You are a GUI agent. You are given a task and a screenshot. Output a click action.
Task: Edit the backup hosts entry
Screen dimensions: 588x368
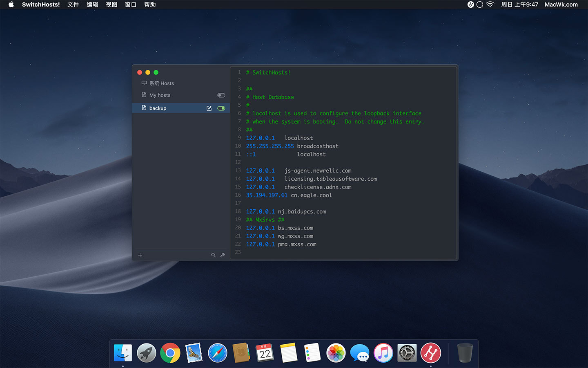(x=209, y=108)
